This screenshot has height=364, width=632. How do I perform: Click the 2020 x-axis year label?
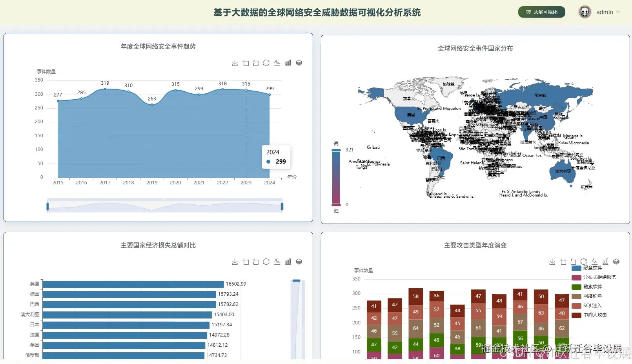175,183
